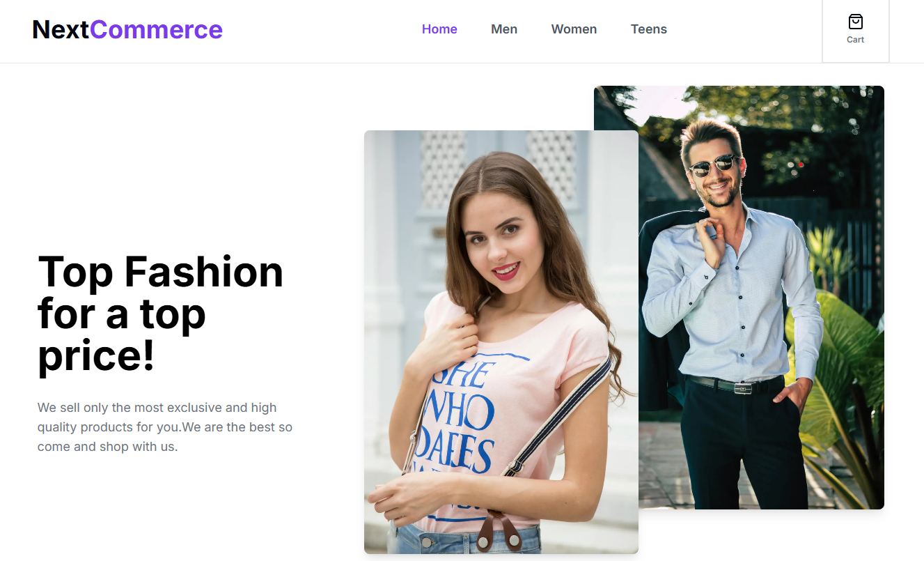Browse the Teens section
This screenshot has height=561, width=924.
(648, 29)
